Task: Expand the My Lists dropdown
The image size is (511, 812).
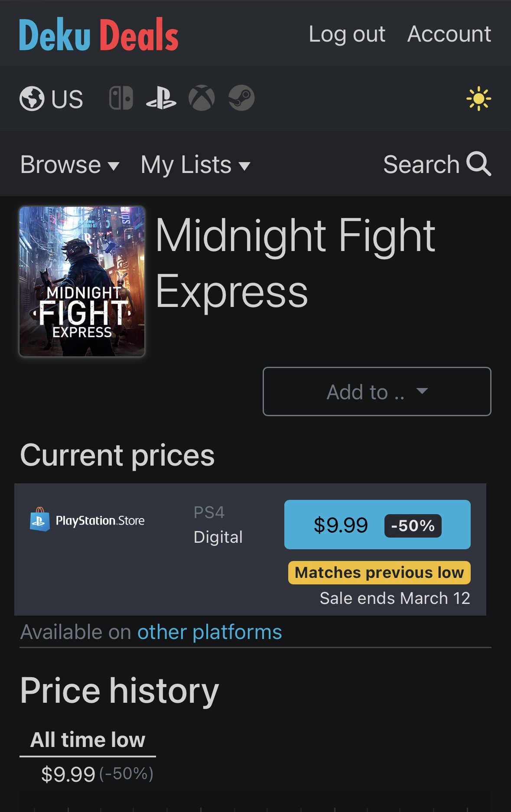Action: click(195, 165)
